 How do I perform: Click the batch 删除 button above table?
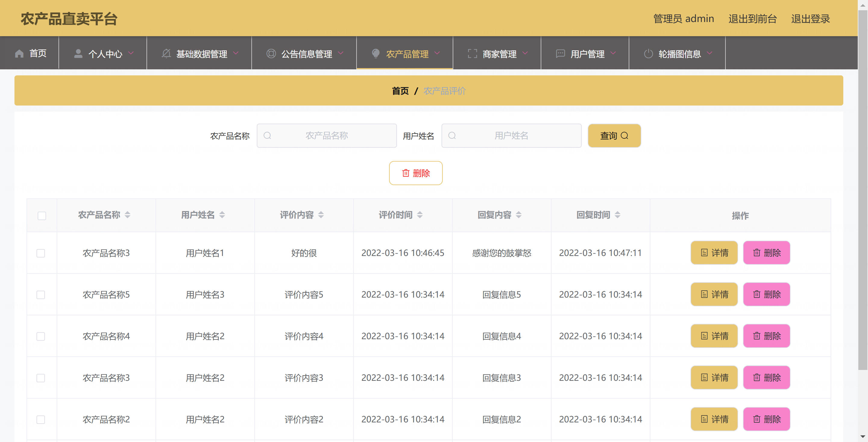416,173
